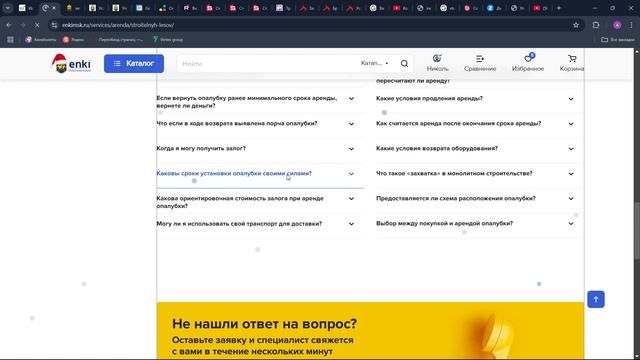Open the tab search dropdown arrow
The height and width of the screenshot is (360, 640).
pyautogui.click(x=7, y=8)
